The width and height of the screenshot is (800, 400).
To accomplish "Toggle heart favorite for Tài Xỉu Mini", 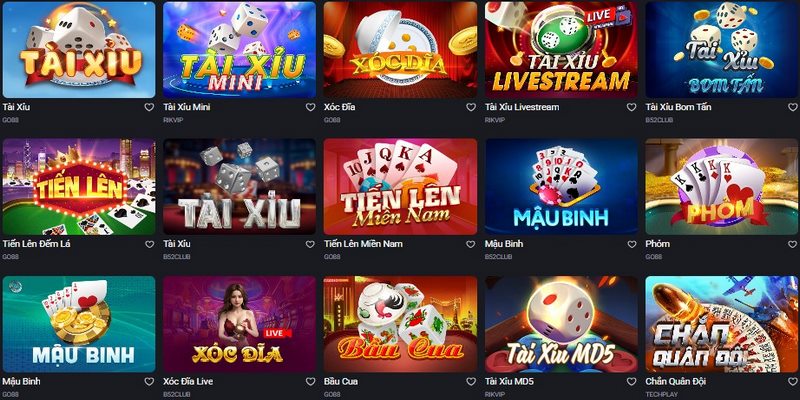I will click(x=310, y=107).
